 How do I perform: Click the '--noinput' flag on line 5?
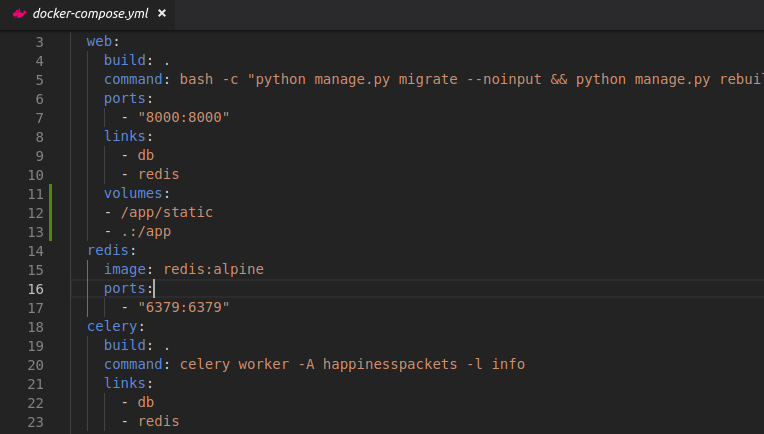[504, 79]
